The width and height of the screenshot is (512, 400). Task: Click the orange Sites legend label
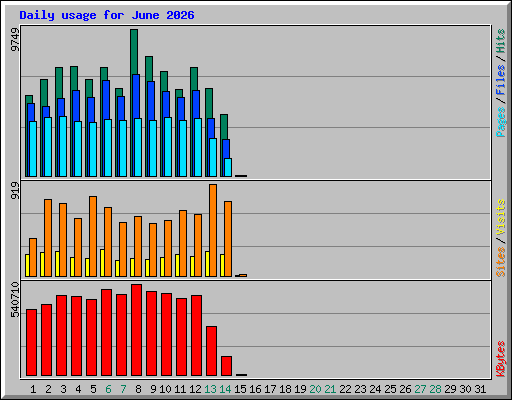500,262
